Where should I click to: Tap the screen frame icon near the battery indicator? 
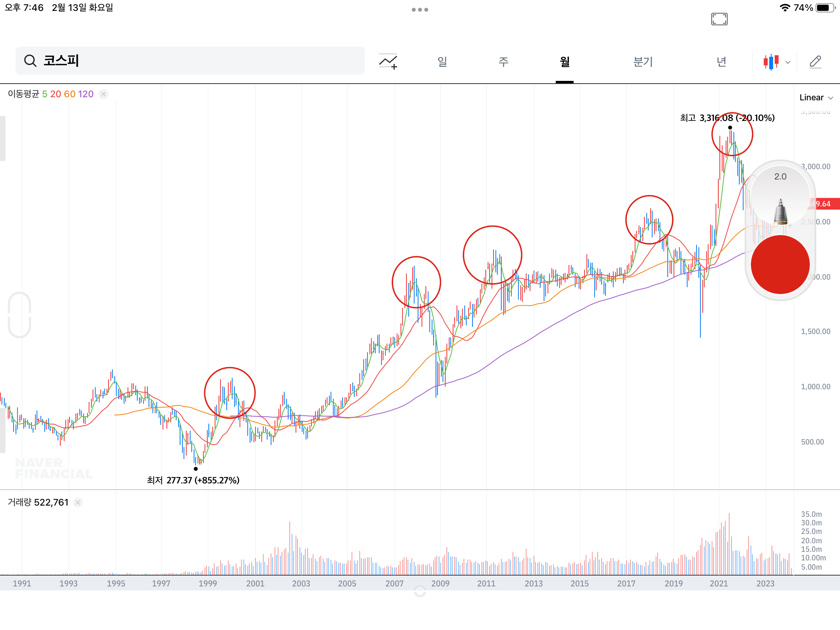click(720, 19)
